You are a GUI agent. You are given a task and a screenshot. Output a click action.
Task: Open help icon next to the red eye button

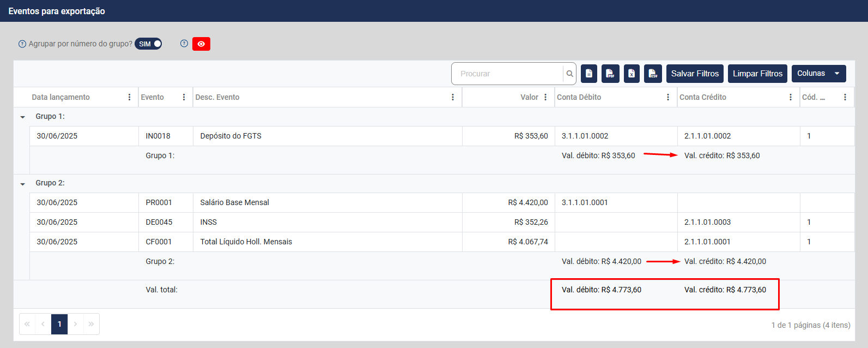click(x=184, y=44)
